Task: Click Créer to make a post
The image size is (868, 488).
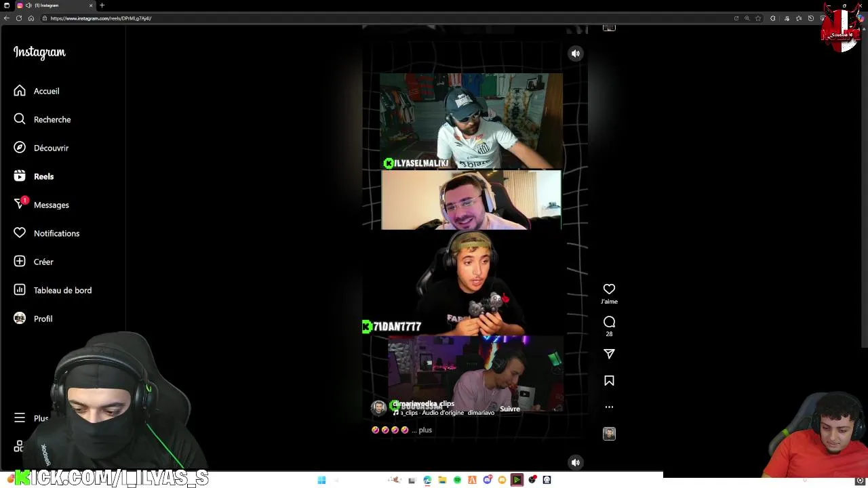Action: (x=34, y=262)
